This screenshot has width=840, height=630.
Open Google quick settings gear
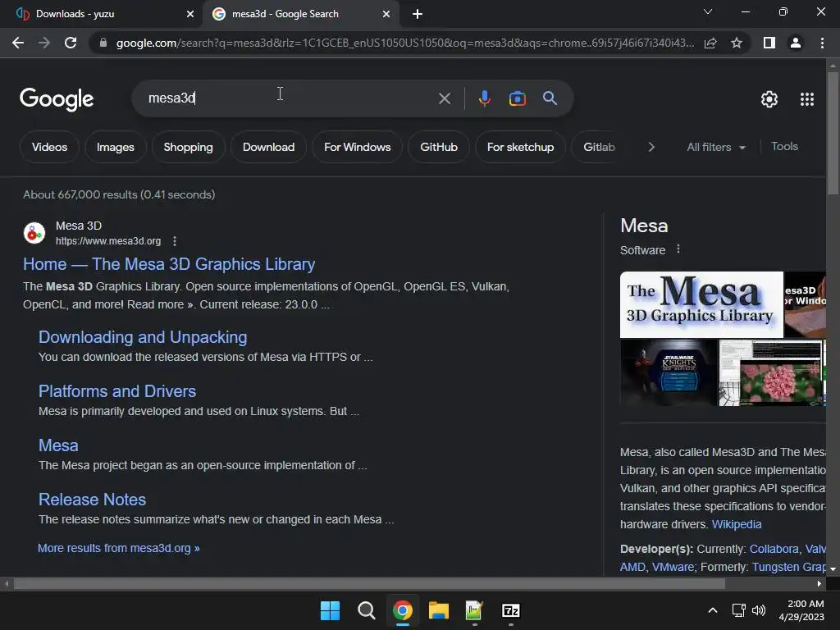point(769,99)
